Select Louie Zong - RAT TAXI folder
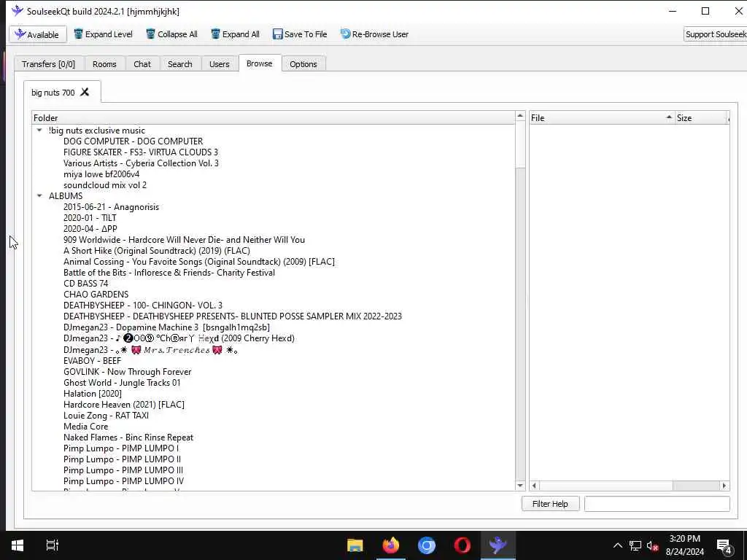 coord(107,416)
